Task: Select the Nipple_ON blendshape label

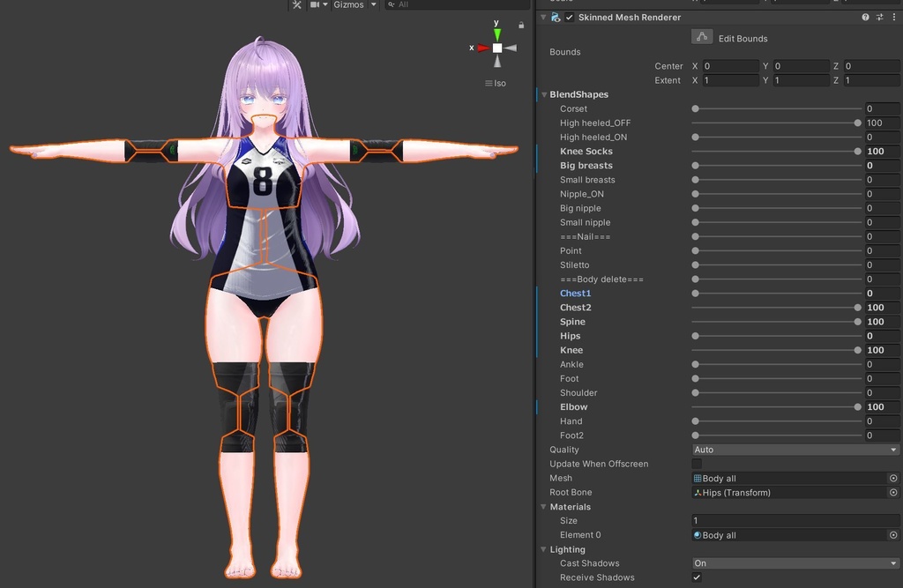Action: click(582, 194)
